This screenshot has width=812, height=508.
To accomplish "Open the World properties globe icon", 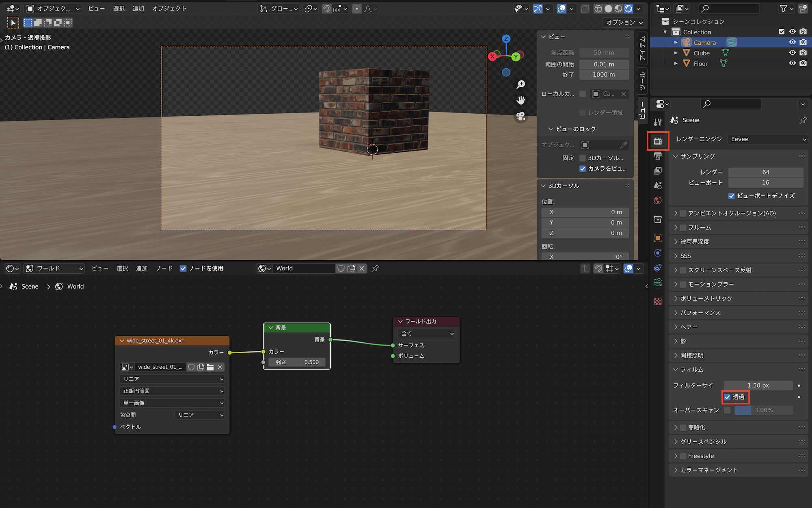I will tap(658, 200).
